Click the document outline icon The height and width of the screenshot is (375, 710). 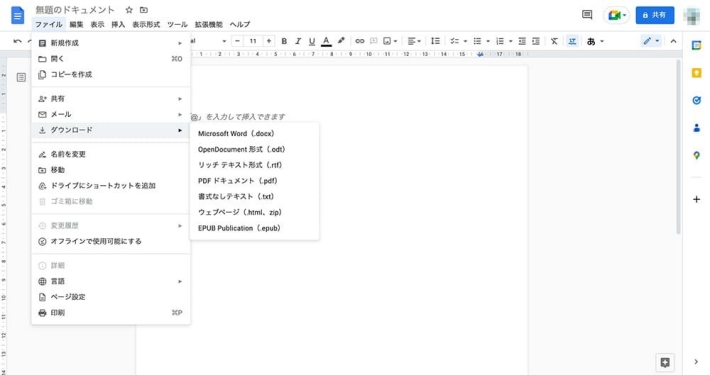21,77
